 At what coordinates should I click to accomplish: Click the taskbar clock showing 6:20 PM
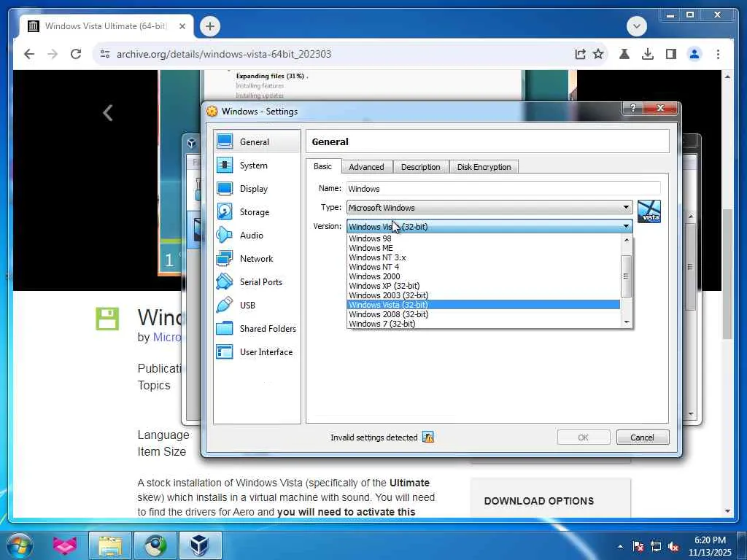click(710, 546)
